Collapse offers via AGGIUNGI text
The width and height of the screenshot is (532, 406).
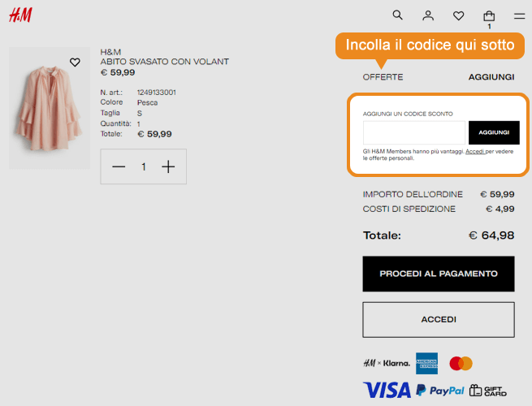point(491,77)
